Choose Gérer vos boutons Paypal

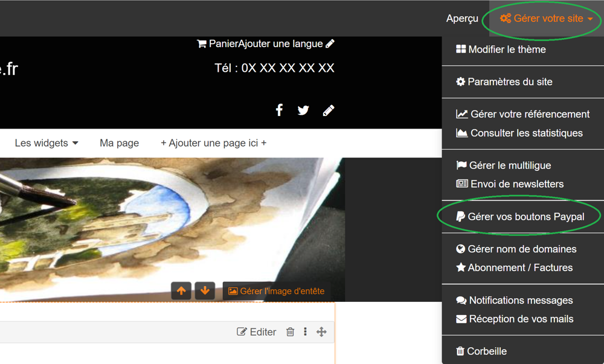[x=520, y=216]
